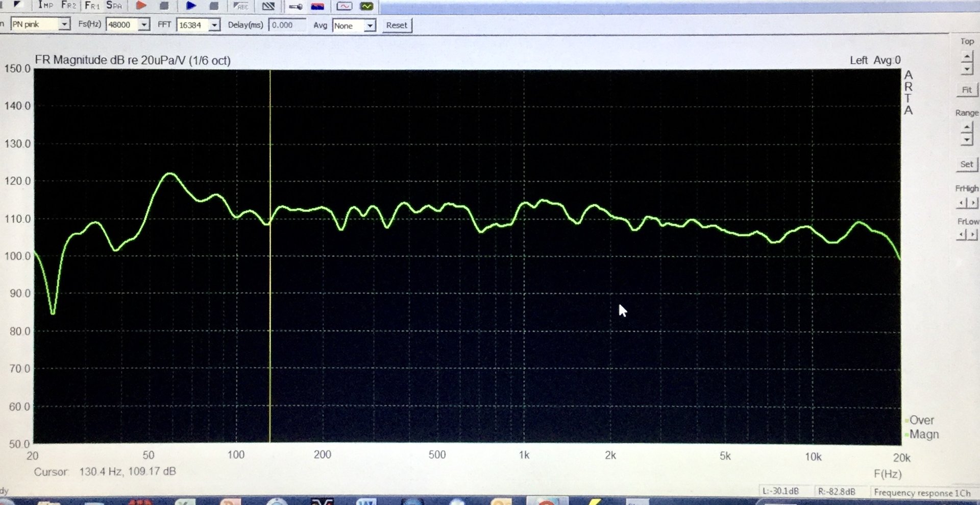
Task: Click the Top down arrow
Action: click(967, 68)
